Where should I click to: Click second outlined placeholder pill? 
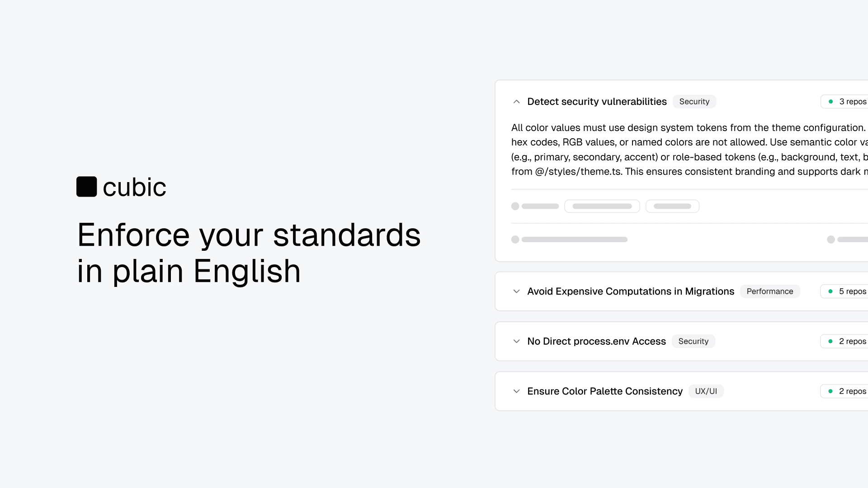pyautogui.click(x=672, y=206)
